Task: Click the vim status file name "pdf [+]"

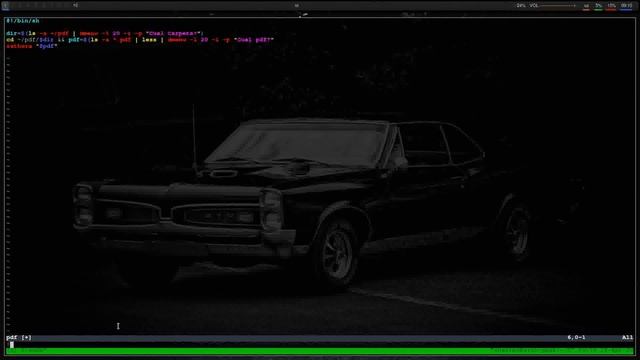Action: tap(19, 338)
